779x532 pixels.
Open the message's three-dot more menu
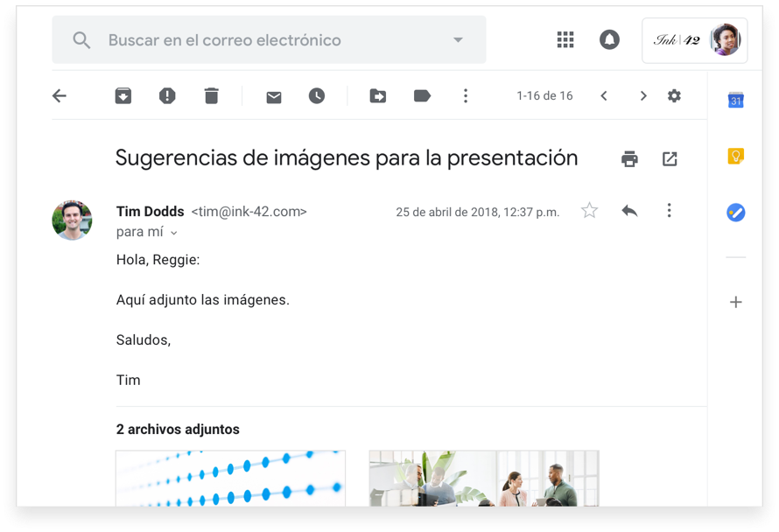point(669,210)
